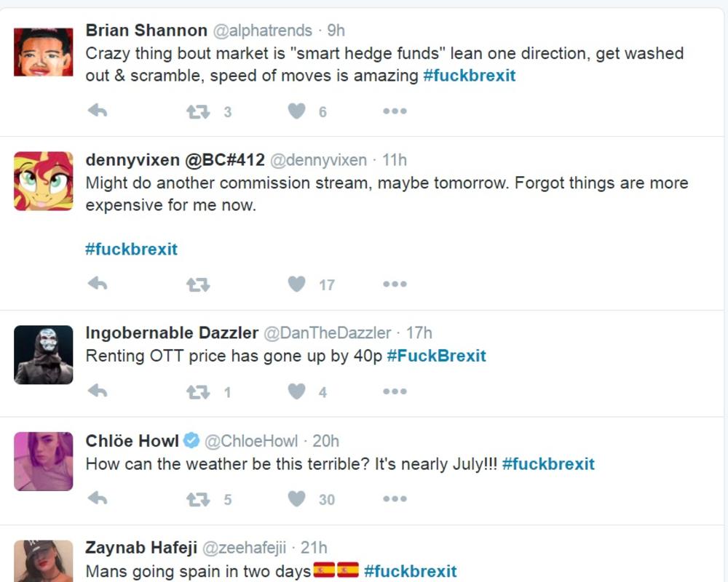The width and height of the screenshot is (728, 582).
Task: Reply to Chlöe Howl's weather tweet
Action: (98, 499)
